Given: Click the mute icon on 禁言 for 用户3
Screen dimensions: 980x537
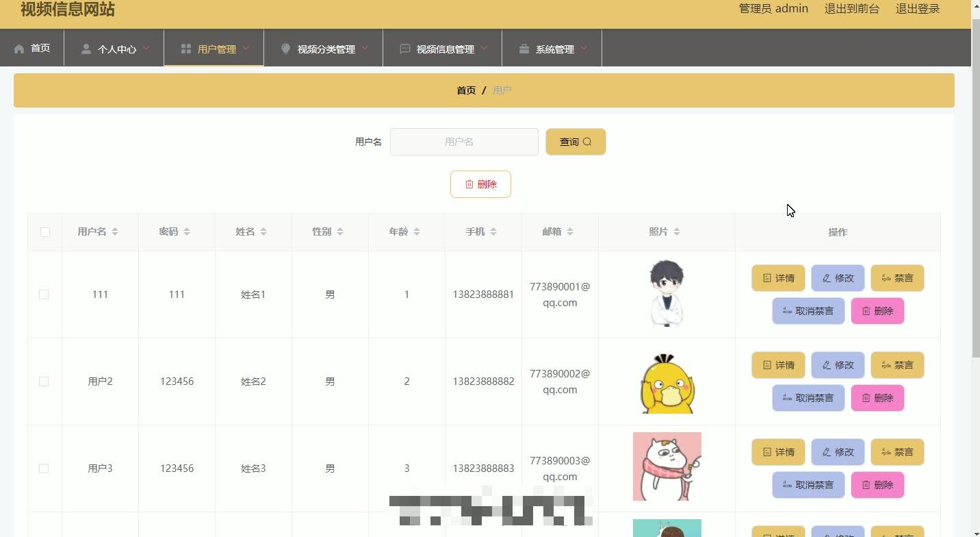Looking at the screenshot, I should 888,452.
